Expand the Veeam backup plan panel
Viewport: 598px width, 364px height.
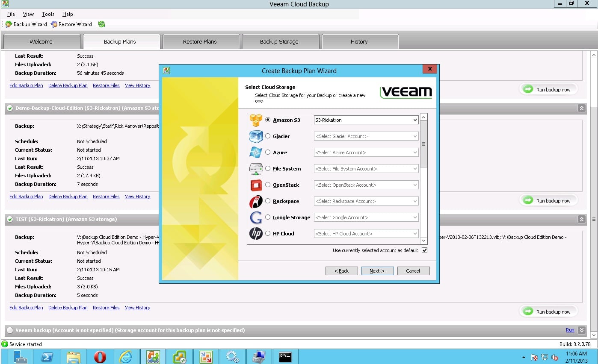[x=581, y=330]
